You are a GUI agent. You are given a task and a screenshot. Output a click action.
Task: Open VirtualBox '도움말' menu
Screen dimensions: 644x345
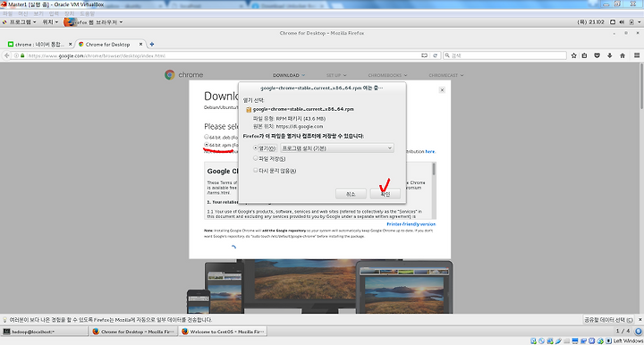click(88, 13)
